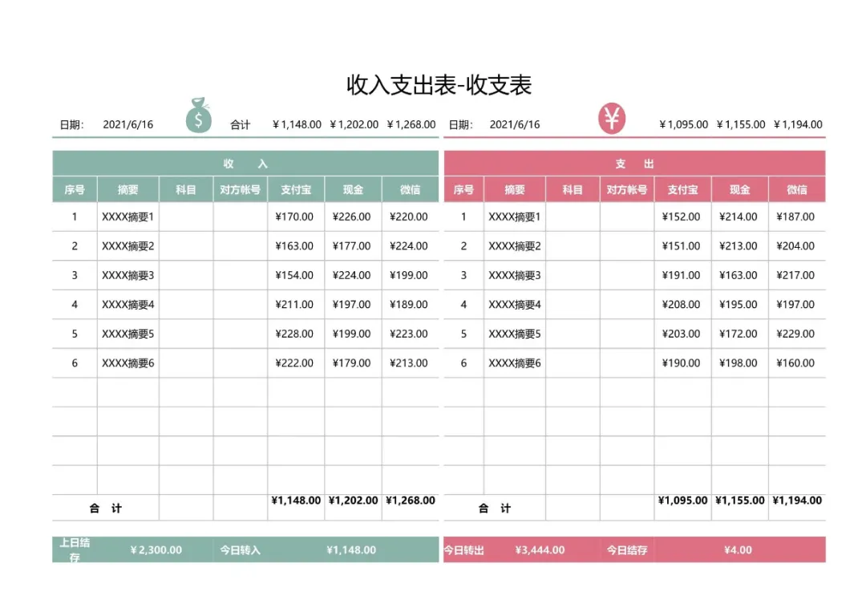This screenshot has width=866, height=616.
Task: Click expense column header 摘要
Action: click(x=515, y=189)
